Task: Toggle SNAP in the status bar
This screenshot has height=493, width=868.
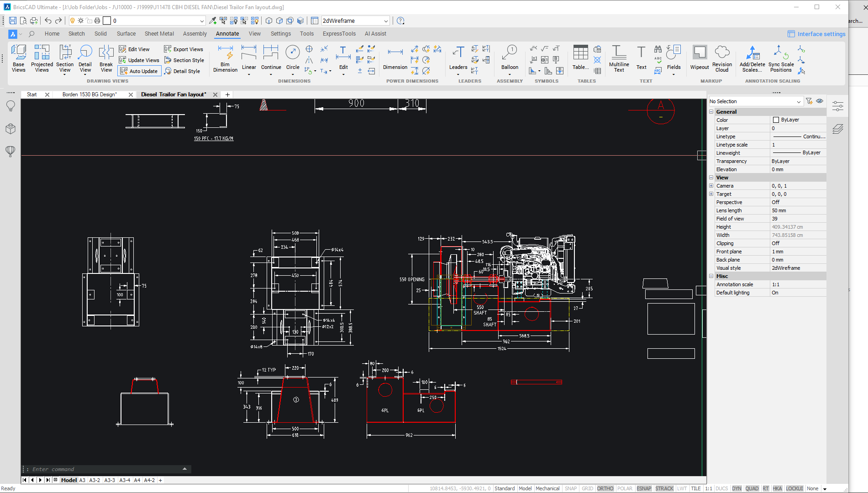Action: pos(571,488)
